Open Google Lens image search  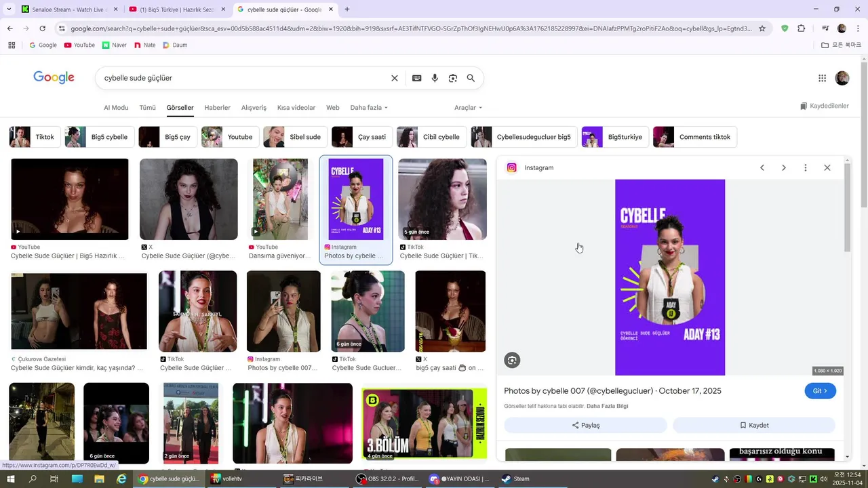(453, 78)
